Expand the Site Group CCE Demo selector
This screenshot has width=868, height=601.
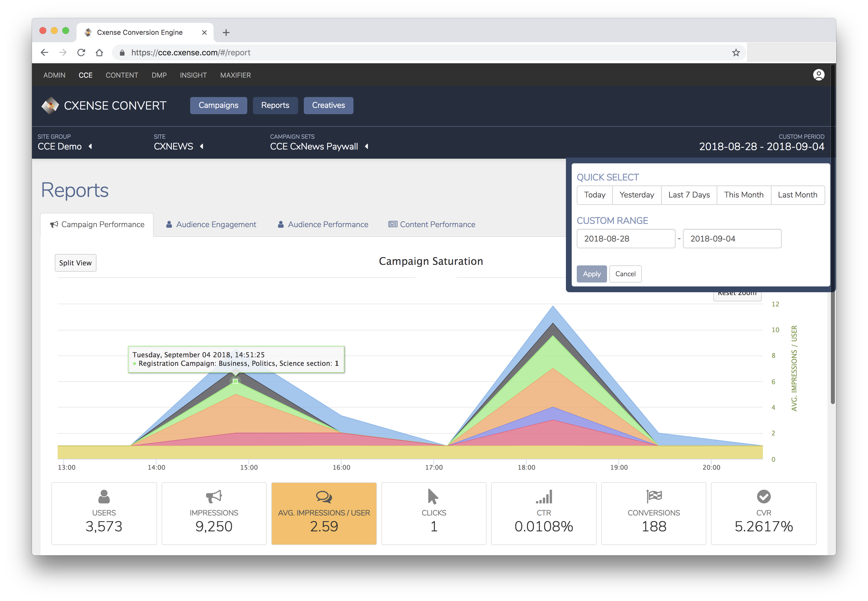65,146
